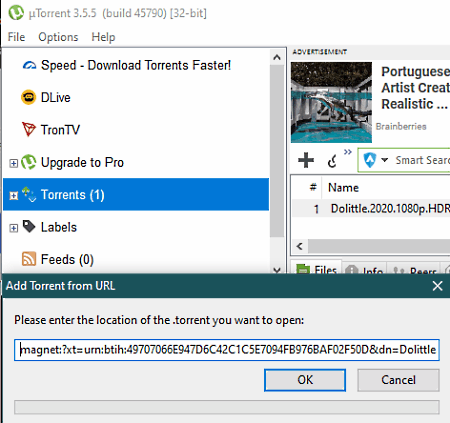Image resolution: width=450 pixels, height=423 pixels.
Task: Click the dialog's progress bar
Action: (227, 407)
